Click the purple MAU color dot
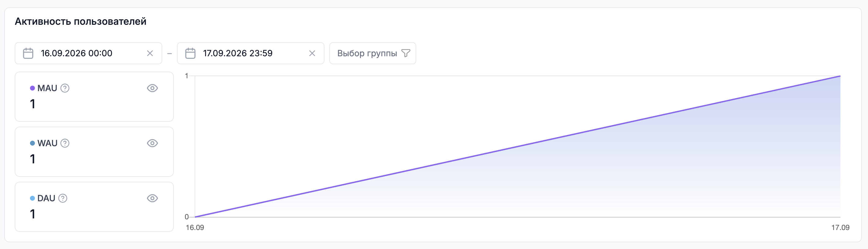The image size is (868, 249). [x=32, y=88]
